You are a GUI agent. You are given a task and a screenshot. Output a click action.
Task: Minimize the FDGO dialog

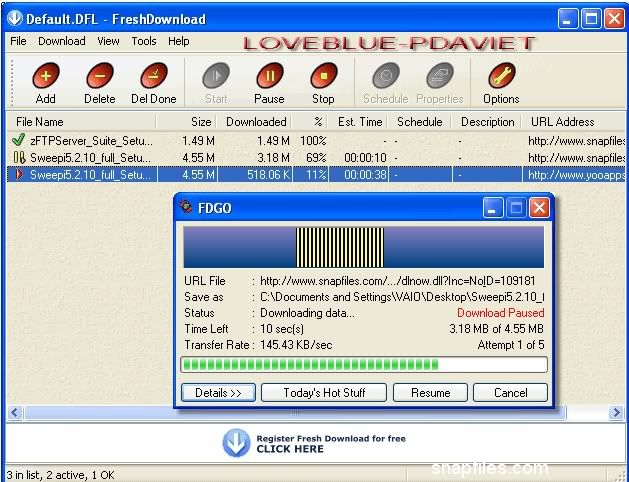[x=493, y=207]
